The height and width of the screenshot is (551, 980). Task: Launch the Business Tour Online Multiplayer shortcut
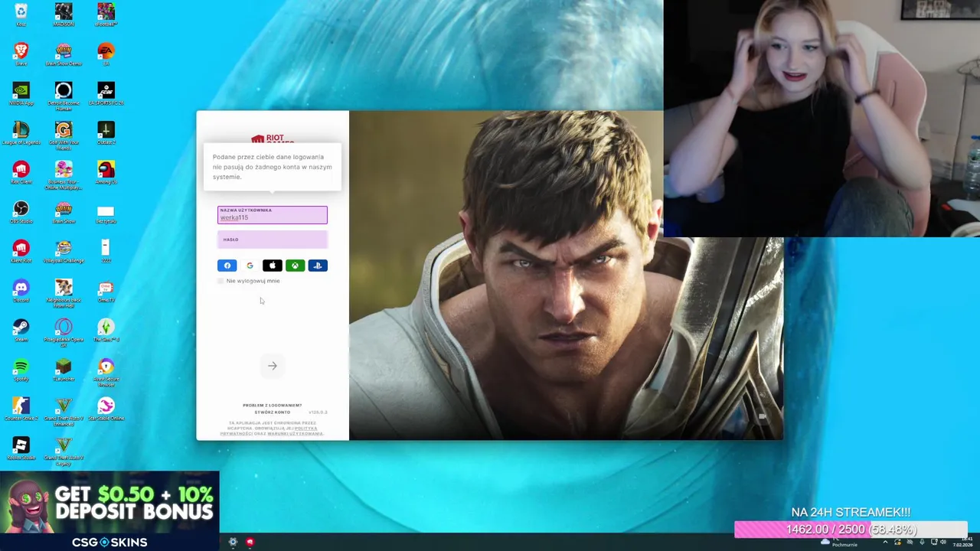[x=64, y=174]
